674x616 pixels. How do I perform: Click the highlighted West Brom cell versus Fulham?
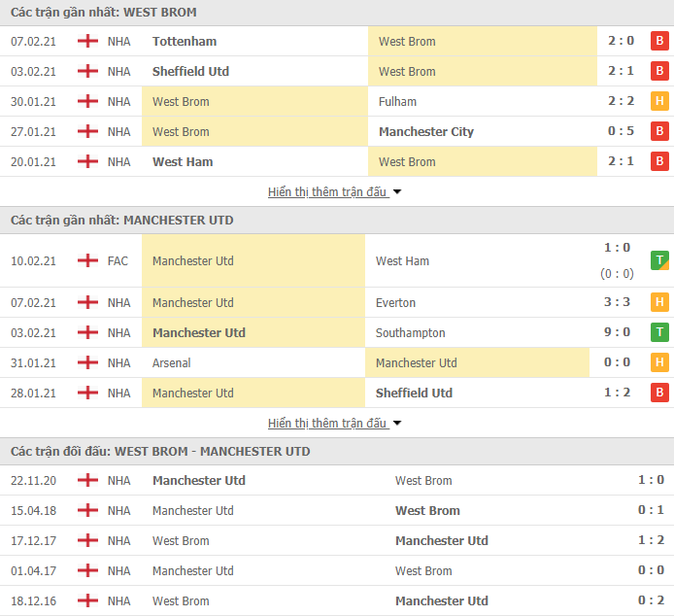(254, 101)
